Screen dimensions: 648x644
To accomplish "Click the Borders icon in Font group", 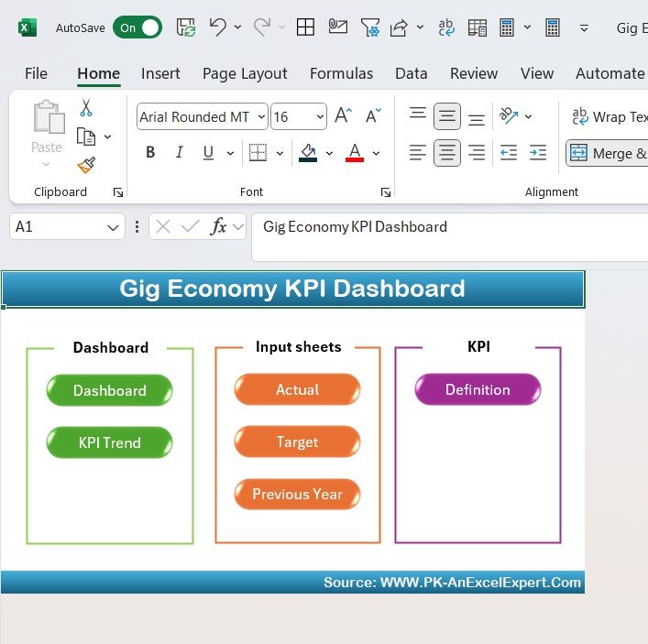I will [258, 152].
